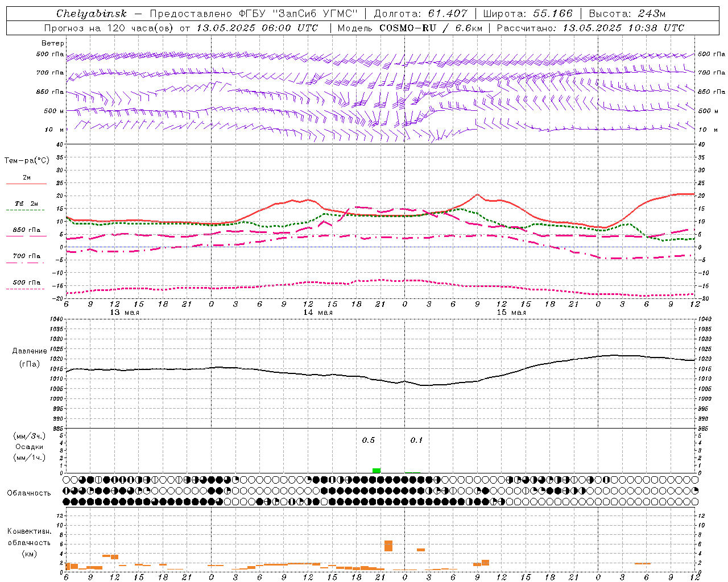The image size is (728, 582).
Task: Click the "15 мая" date label
Action: click(x=511, y=313)
